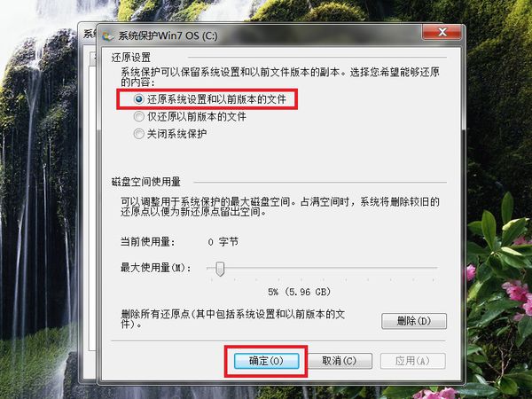Click the 最大使用量(M): label
Viewport: 532px width, 399px height.
[x=156, y=268]
